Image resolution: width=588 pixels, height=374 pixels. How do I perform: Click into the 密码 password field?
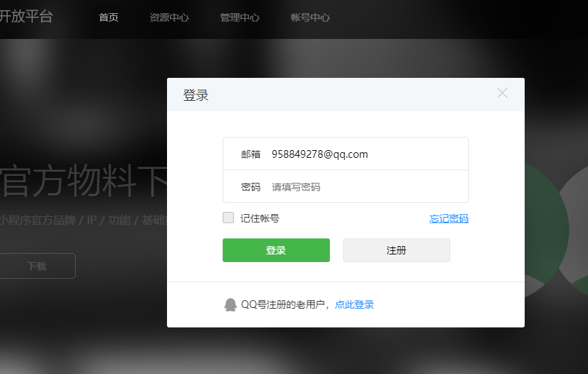pos(345,186)
